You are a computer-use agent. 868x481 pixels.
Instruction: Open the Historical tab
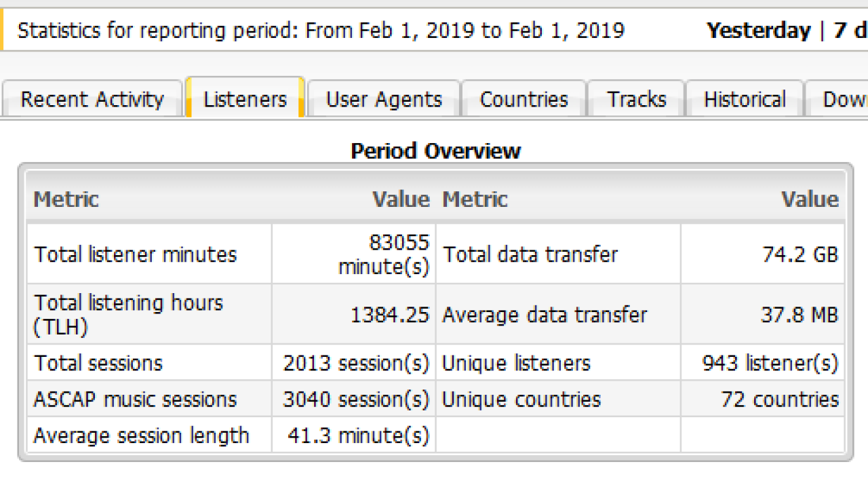click(745, 100)
